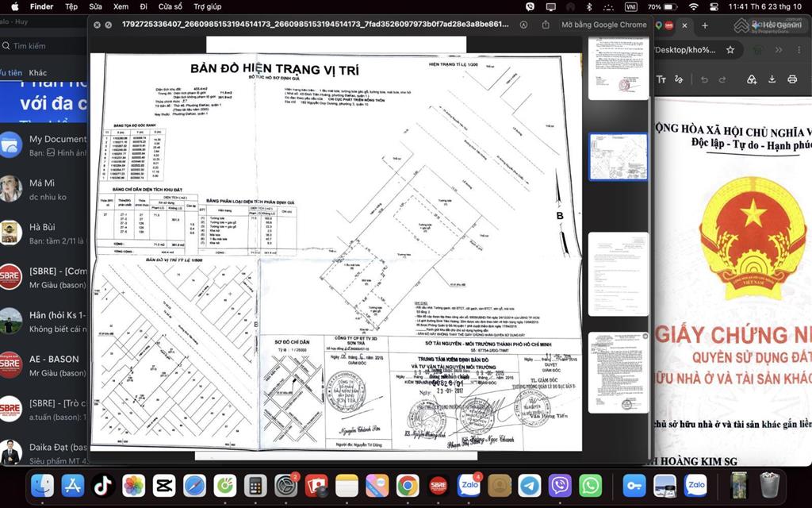
Task: Select the first page thumbnail
Action: 619,68
